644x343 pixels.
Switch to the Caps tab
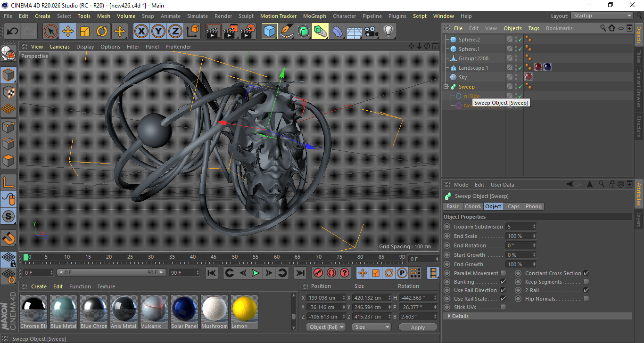[513, 206]
